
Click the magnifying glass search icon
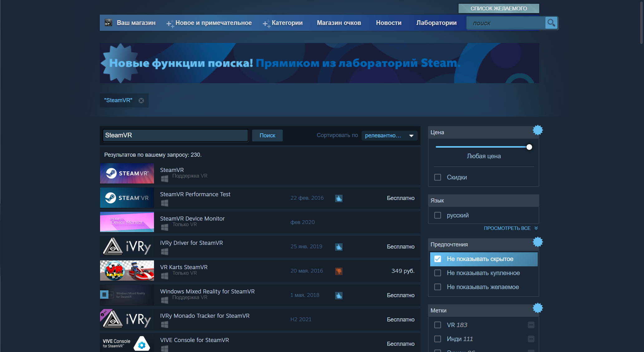551,23
